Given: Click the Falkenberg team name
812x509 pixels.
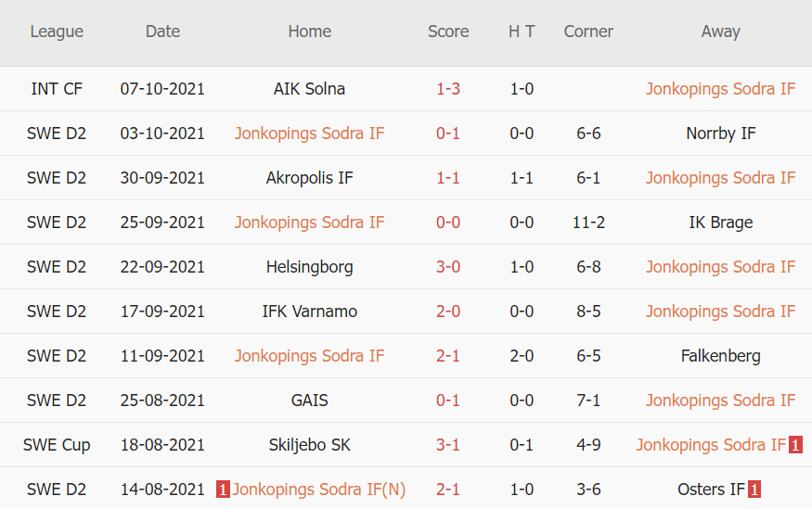Looking at the screenshot, I should [720, 356].
